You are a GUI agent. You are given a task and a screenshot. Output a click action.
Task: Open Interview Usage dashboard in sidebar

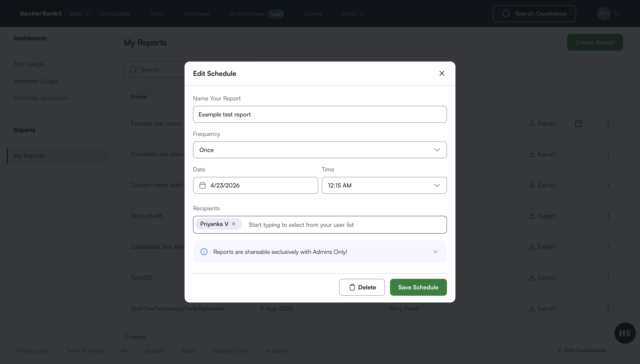click(35, 81)
